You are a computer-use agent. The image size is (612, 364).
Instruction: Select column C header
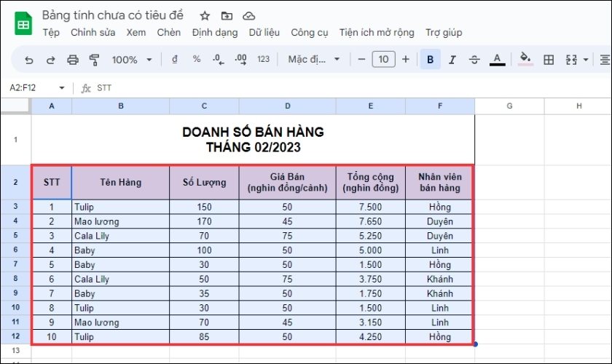coord(204,106)
